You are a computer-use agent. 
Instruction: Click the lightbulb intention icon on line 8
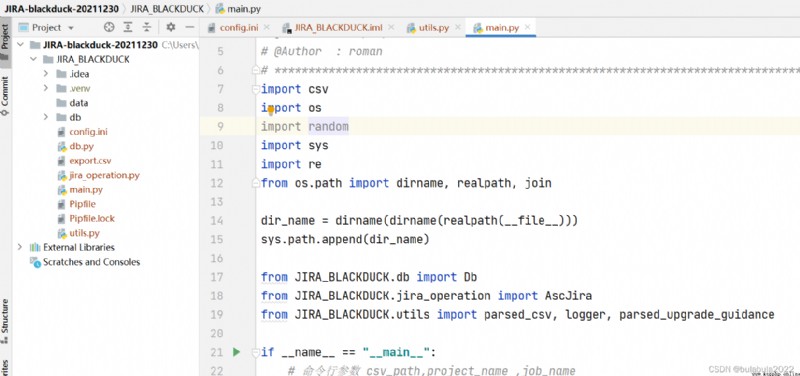click(x=271, y=110)
